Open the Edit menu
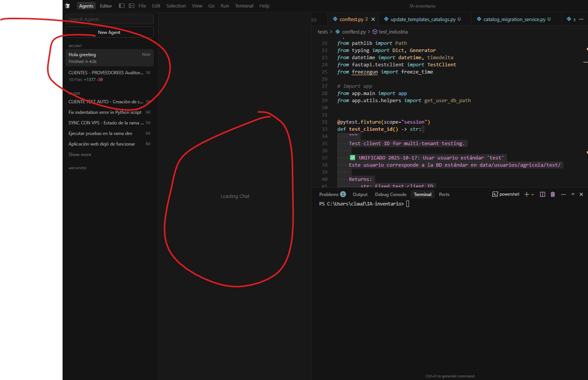The image size is (588, 380). click(156, 6)
